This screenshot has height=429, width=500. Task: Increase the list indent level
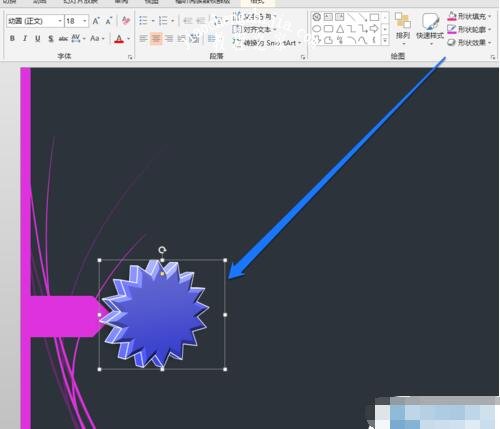pos(201,21)
